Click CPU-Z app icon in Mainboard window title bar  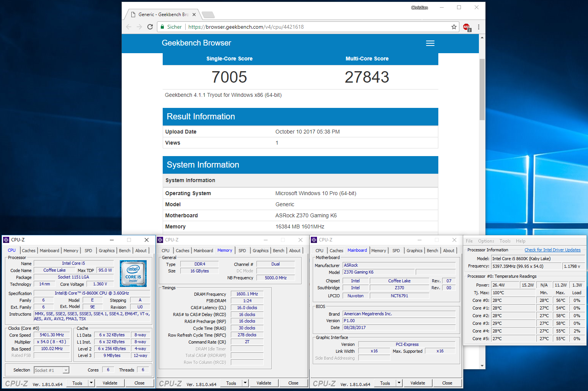[314, 240]
